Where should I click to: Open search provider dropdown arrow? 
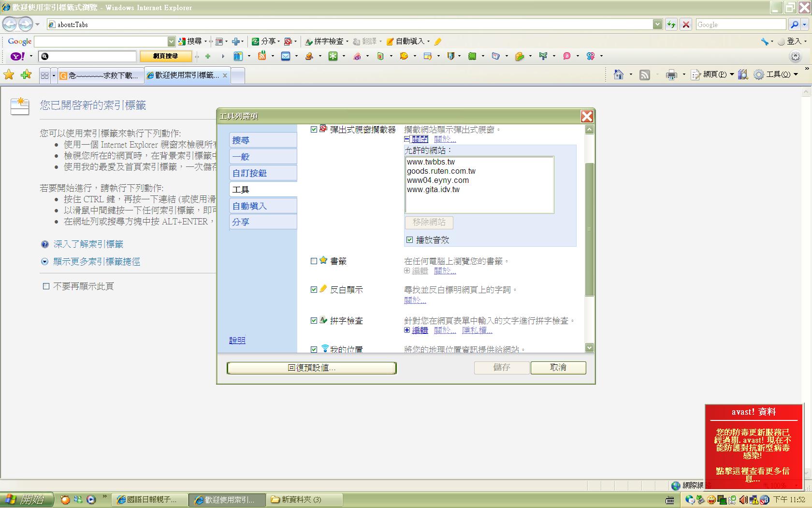805,24
